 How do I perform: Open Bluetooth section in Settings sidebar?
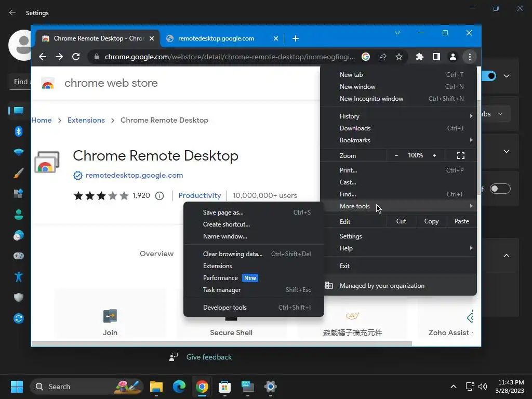pos(19,131)
